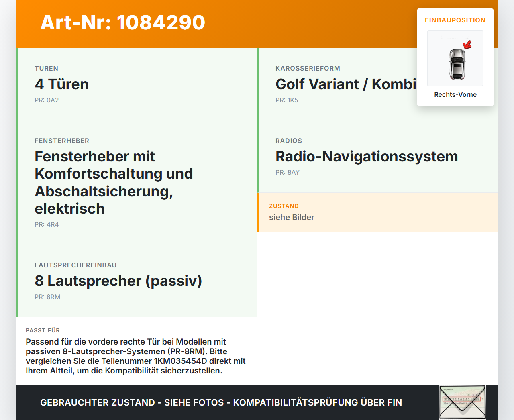514x420 pixels.
Task: Select the paragraph starting "Passend für die vordere"
Action: coord(136,356)
